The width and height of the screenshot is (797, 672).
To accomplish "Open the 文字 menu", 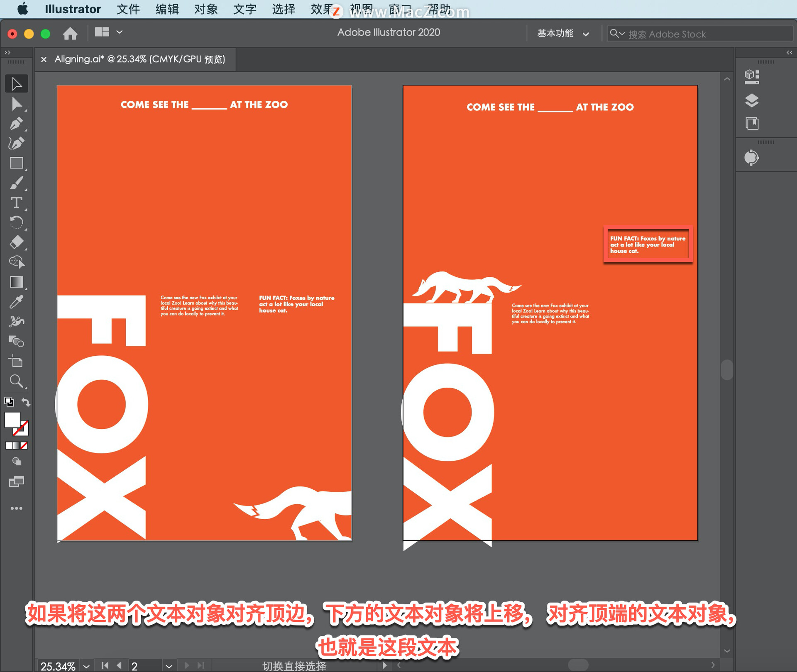I will pos(245,9).
